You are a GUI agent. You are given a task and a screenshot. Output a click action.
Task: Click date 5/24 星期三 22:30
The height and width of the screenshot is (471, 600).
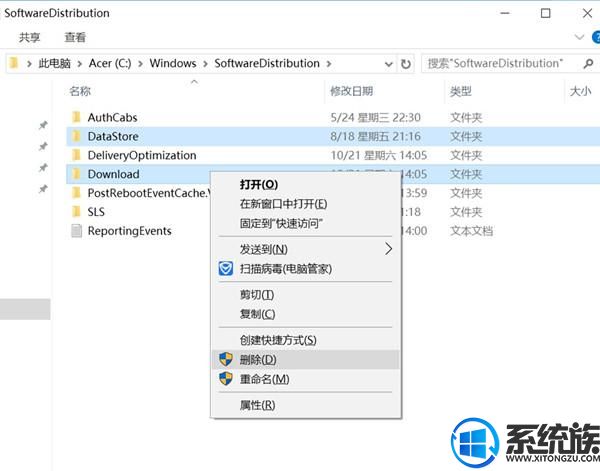point(375,117)
